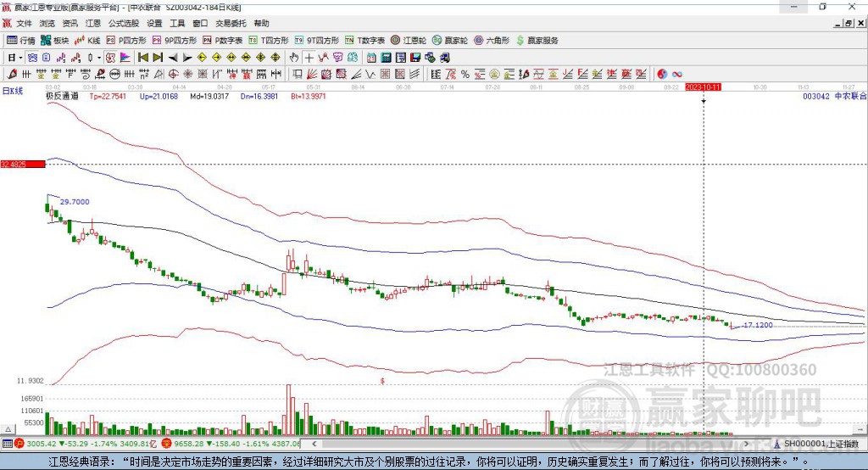Open P数字表 tool
Screen dimensions: 868x470
click(223, 41)
